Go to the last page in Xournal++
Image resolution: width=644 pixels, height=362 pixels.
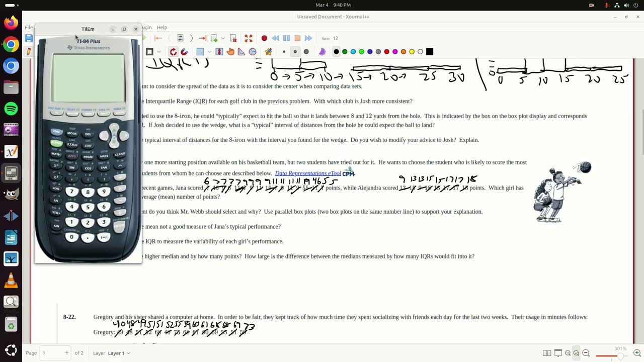[202, 38]
